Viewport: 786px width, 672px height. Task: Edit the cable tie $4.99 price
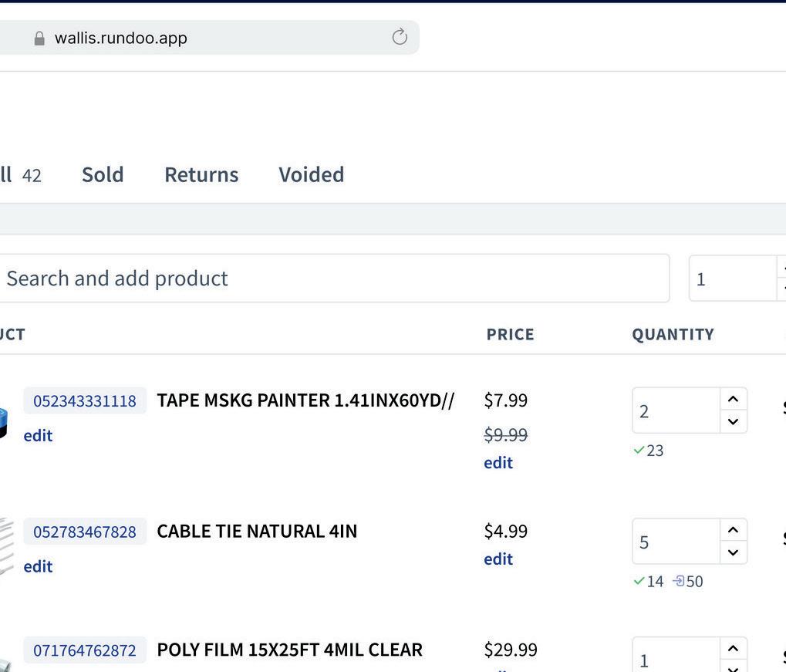[x=498, y=559]
